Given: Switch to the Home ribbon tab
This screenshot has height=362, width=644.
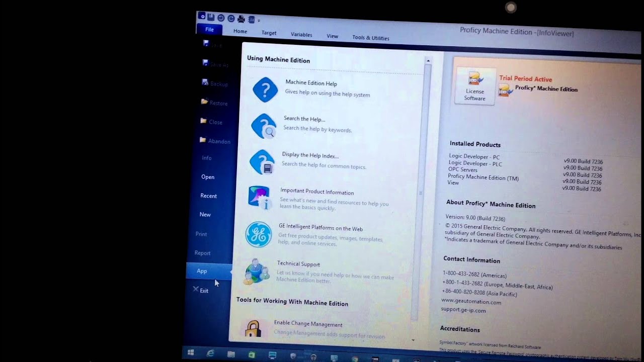Looking at the screenshot, I should coord(240,31).
